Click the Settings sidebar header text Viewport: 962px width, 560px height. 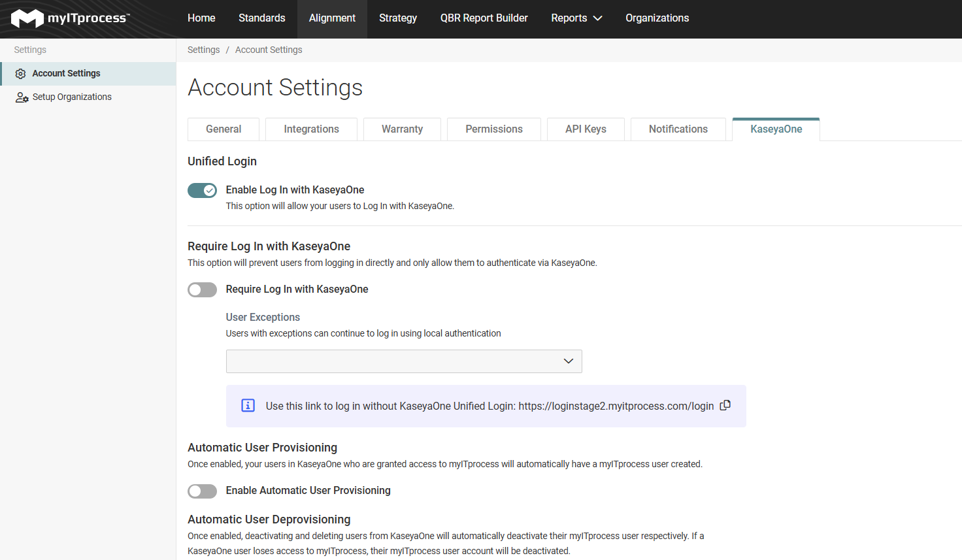click(x=30, y=50)
